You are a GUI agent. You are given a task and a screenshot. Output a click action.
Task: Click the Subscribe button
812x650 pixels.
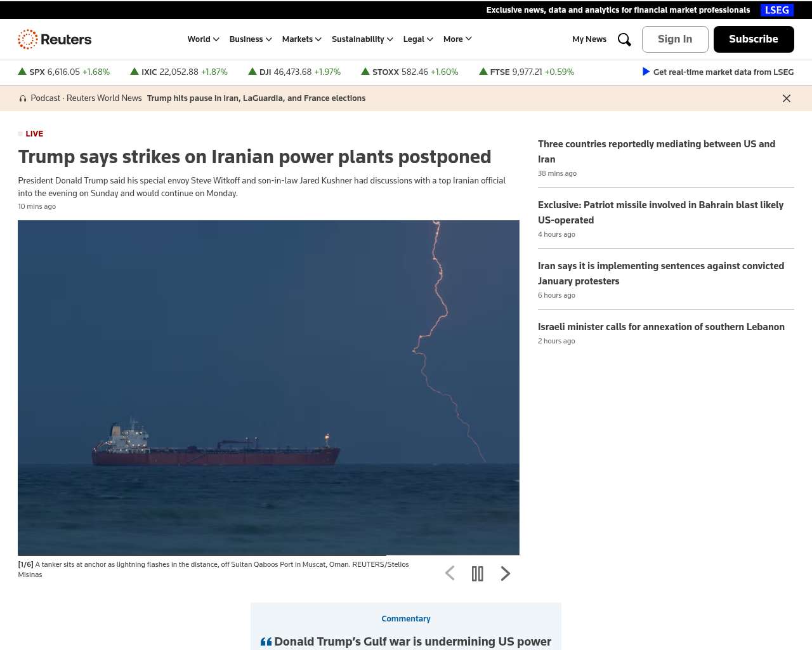(x=754, y=39)
